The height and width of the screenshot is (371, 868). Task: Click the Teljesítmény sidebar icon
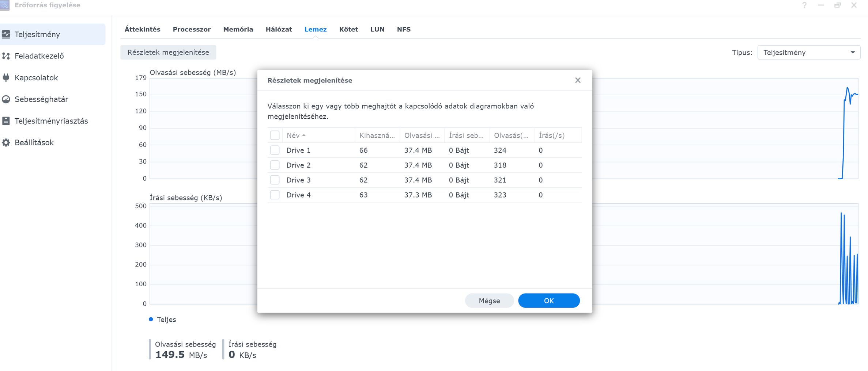pyautogui.click(x=6, y=34)
